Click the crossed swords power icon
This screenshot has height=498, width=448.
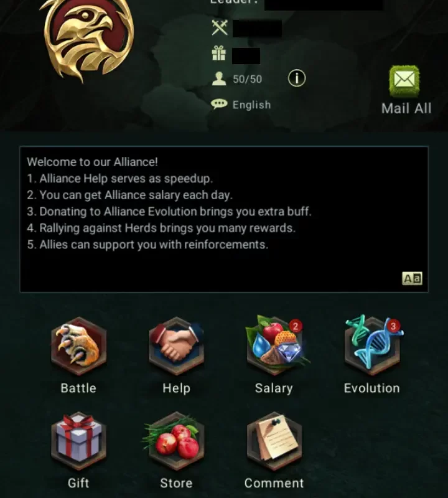[x=220, y=27]
